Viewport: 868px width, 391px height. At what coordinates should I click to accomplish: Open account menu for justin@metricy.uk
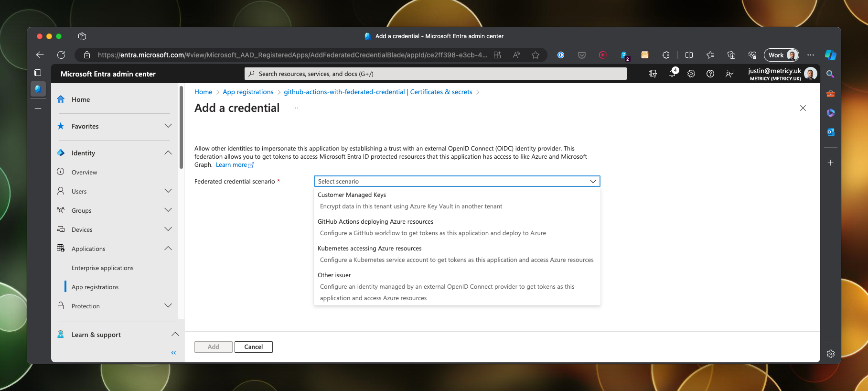pos(782,74)
